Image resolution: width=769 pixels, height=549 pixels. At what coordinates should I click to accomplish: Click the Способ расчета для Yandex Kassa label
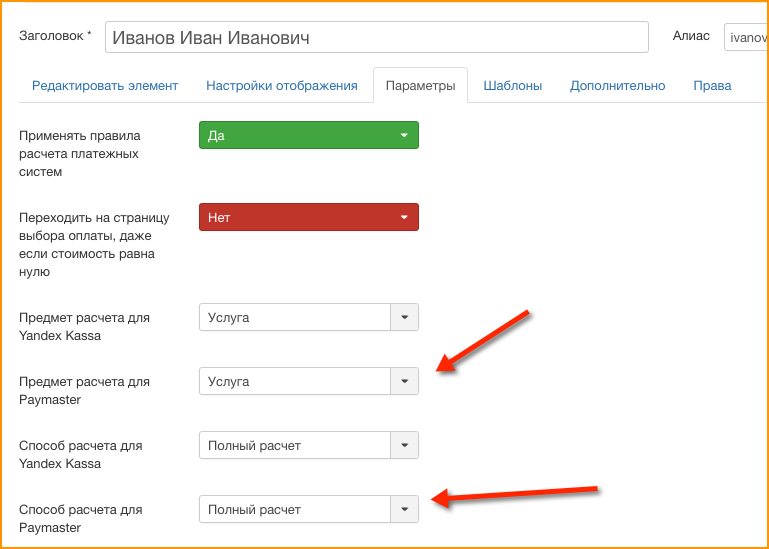coord(81,454)
